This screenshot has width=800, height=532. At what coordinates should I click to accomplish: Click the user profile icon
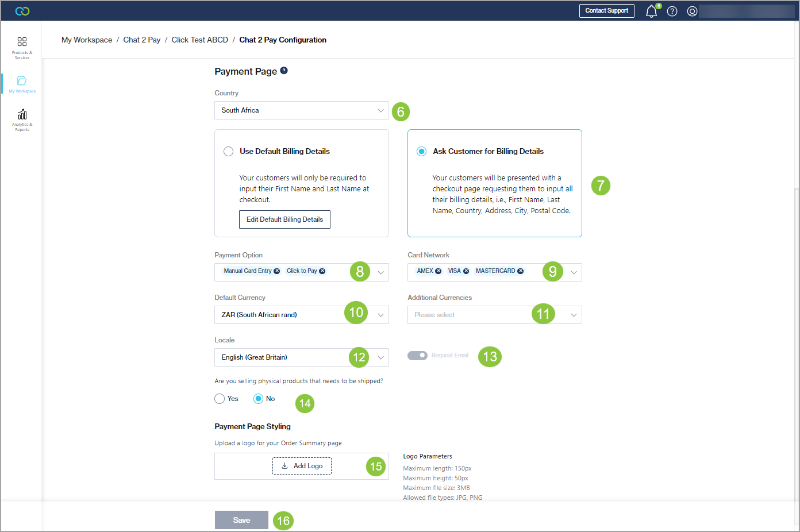click(692, 11)
